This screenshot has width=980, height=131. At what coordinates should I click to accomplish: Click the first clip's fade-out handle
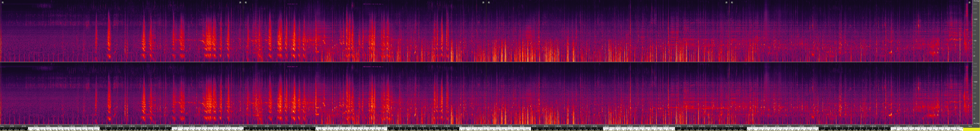point(240,3)
